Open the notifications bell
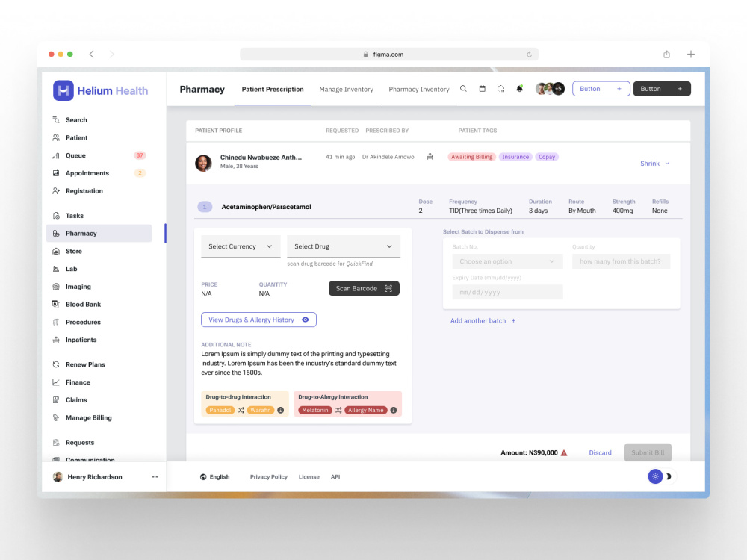The width and height of the screenshot is (747, 560). point(520,89)
